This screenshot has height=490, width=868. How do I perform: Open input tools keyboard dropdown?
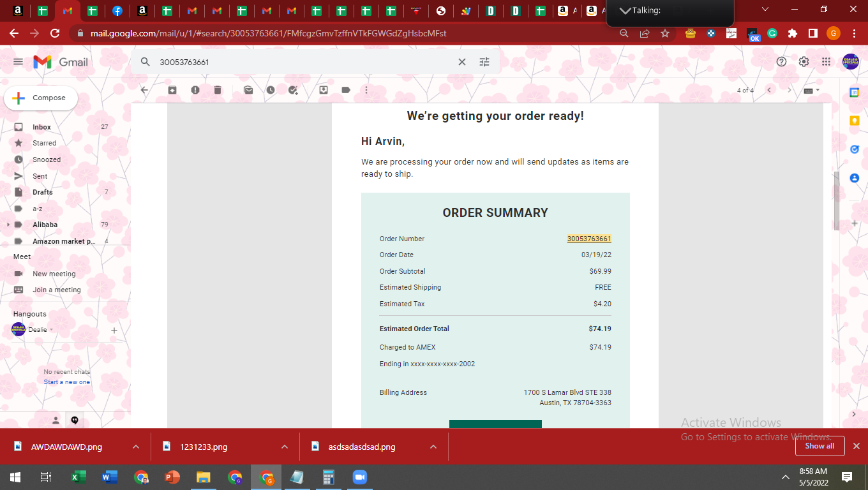pos(812,90)
